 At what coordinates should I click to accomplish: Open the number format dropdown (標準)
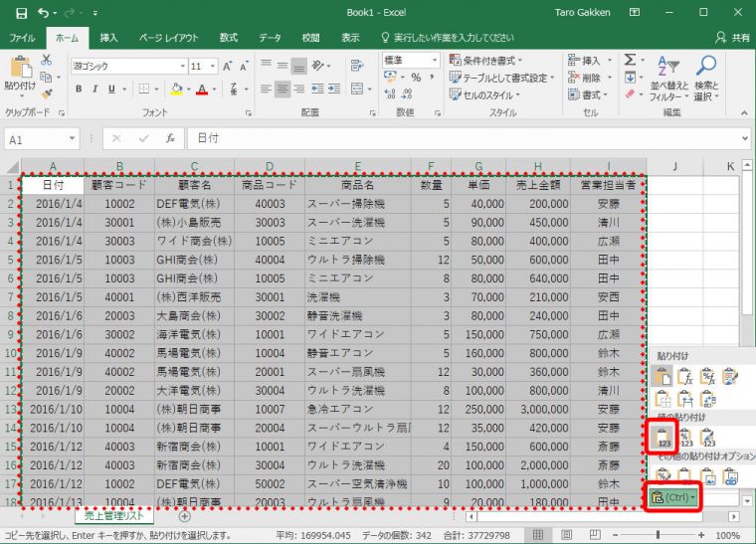click(435, 60)
